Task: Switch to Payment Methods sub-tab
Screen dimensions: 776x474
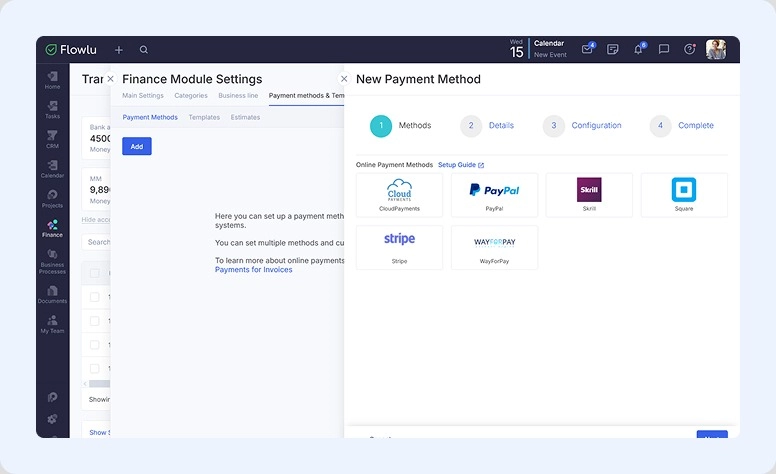Action: 150,117
